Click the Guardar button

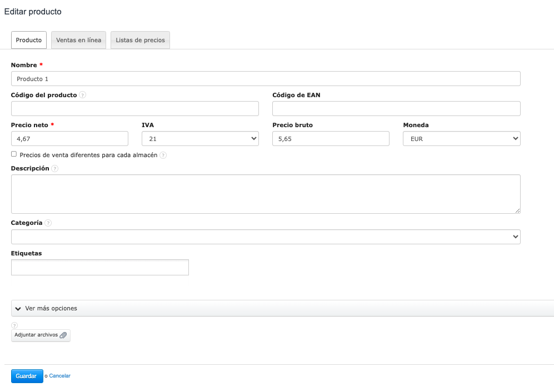pos(27,376)
